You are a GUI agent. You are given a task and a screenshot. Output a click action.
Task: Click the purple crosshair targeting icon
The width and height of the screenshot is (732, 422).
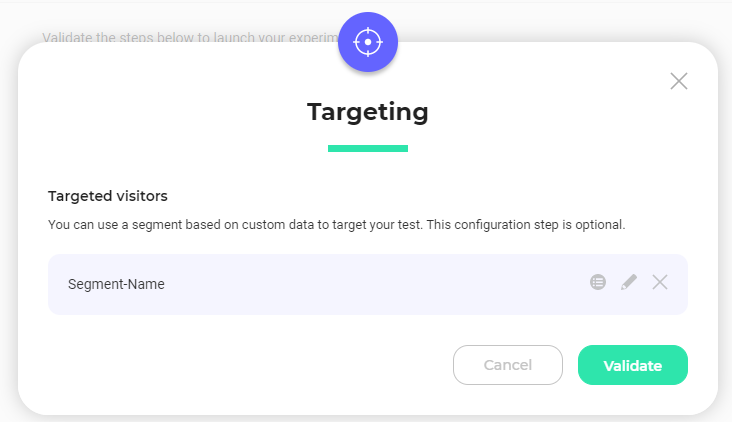point(368,42)
